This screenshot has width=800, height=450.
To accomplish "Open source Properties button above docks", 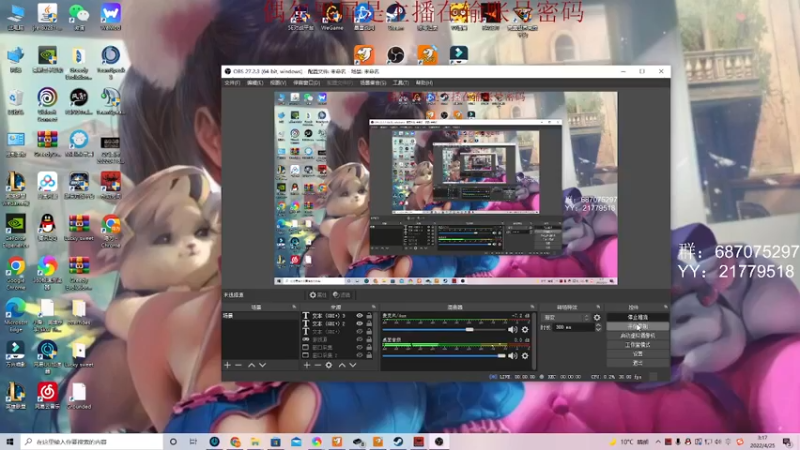I will point(318,295).
